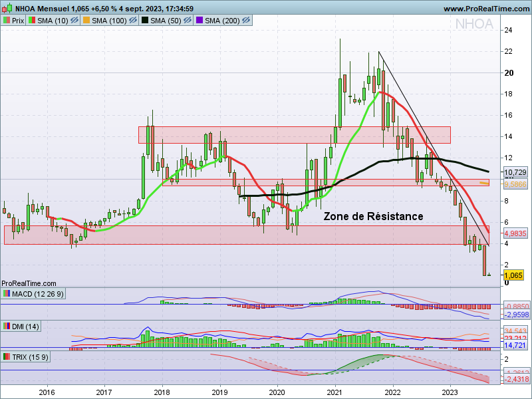
Task: Toggle SMA (50) visibility eye icon
Action: click(188, 21)
